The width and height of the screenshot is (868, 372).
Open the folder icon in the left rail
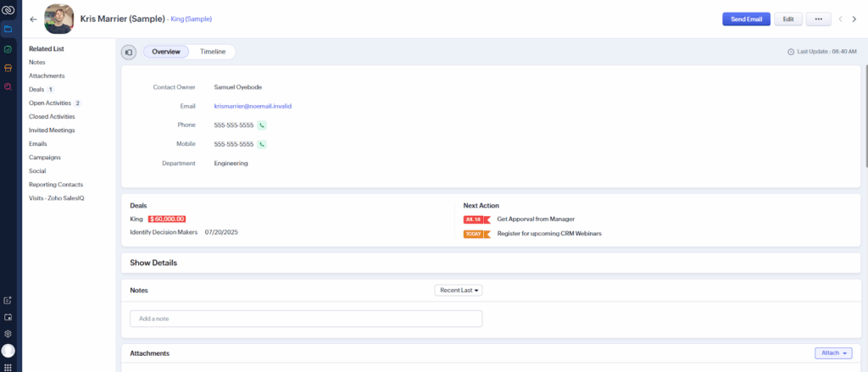pyautogui.click(x=8, y=29)
